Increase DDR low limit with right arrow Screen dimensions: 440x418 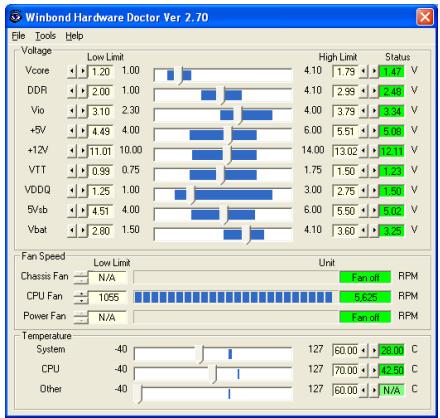point(82,91)
